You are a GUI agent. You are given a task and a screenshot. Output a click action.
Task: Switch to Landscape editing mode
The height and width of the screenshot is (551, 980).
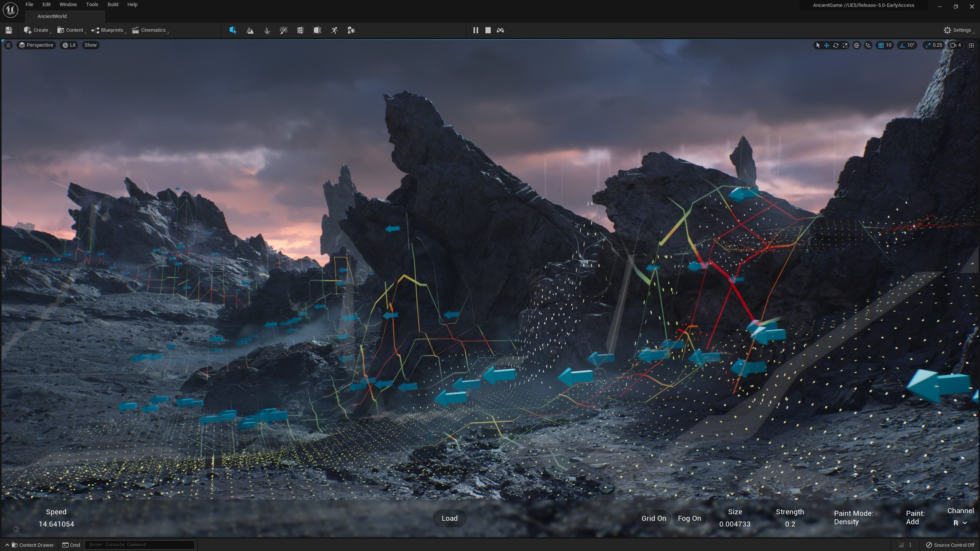pyautogui.click(x=250, y=30)
